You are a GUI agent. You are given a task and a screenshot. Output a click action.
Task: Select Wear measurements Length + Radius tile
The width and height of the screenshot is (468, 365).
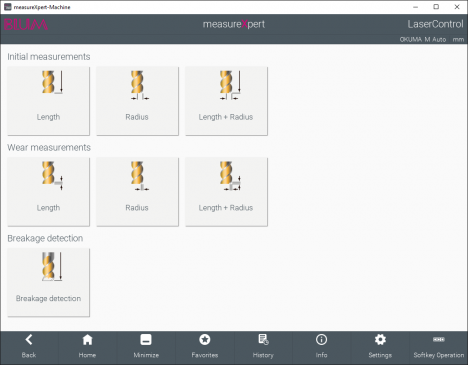coord(226,192)
